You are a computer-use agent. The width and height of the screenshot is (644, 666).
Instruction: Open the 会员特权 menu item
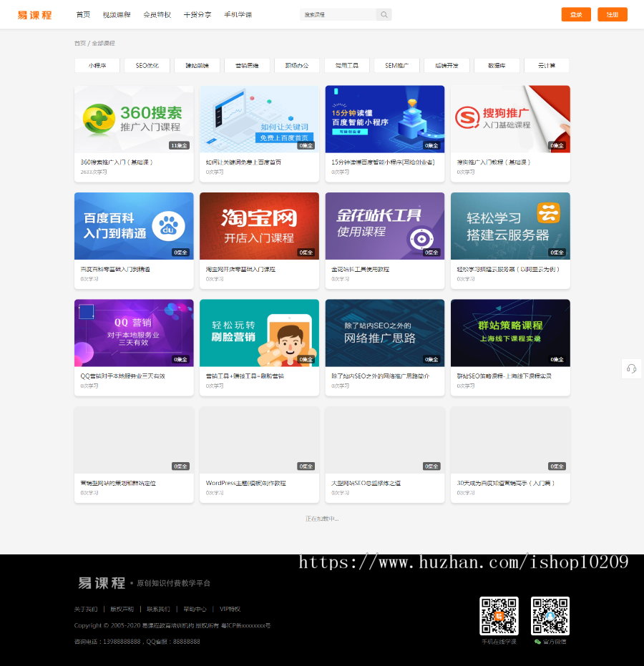point(157,15)
